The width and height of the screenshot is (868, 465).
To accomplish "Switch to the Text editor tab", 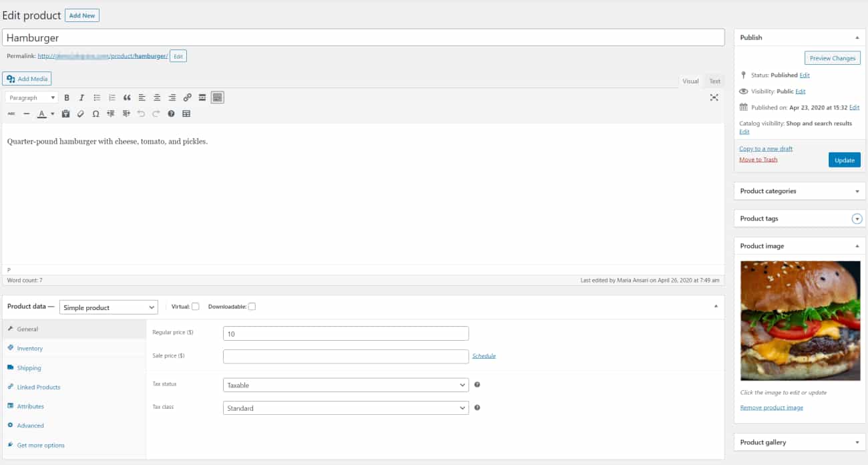I will click(714, 81).
